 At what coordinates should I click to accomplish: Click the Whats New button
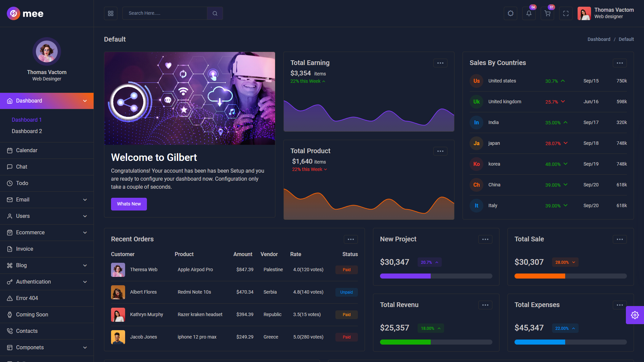click(129, 204)
